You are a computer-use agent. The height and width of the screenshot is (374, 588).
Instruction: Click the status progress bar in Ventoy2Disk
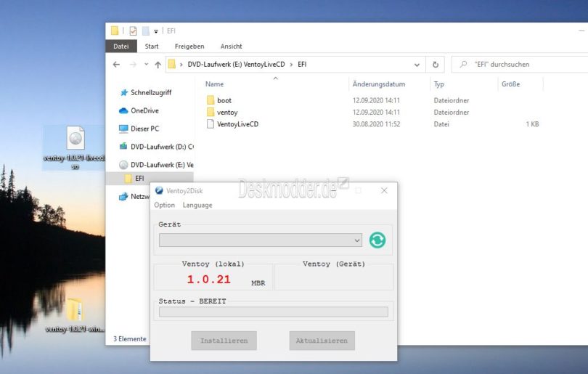pos(274,312)
